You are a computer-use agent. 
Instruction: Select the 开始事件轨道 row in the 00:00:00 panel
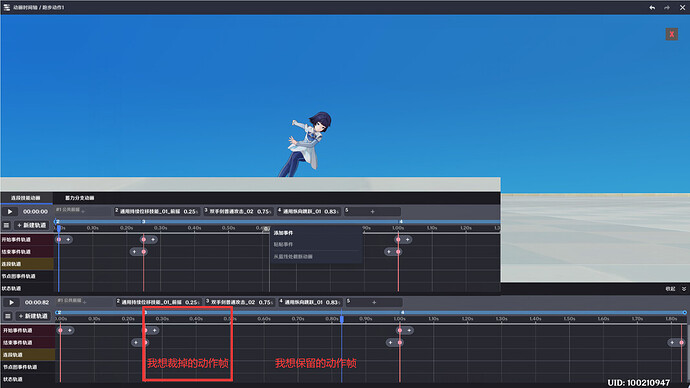pos(27,239)
